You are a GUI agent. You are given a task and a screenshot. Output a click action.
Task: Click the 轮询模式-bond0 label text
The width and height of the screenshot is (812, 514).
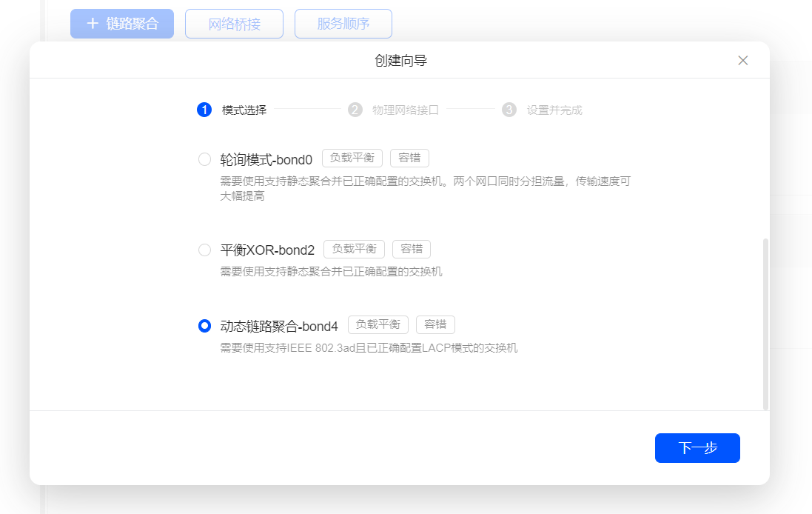[266, 159]
